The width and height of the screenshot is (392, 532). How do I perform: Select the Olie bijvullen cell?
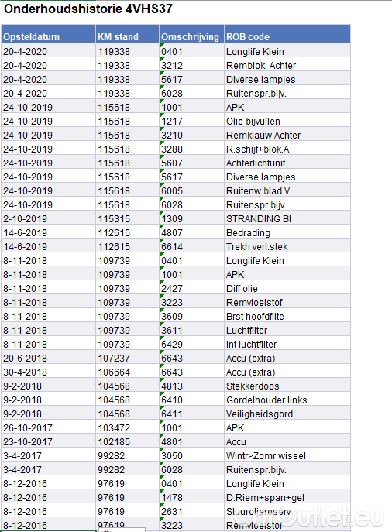click(x=287, y=121)
